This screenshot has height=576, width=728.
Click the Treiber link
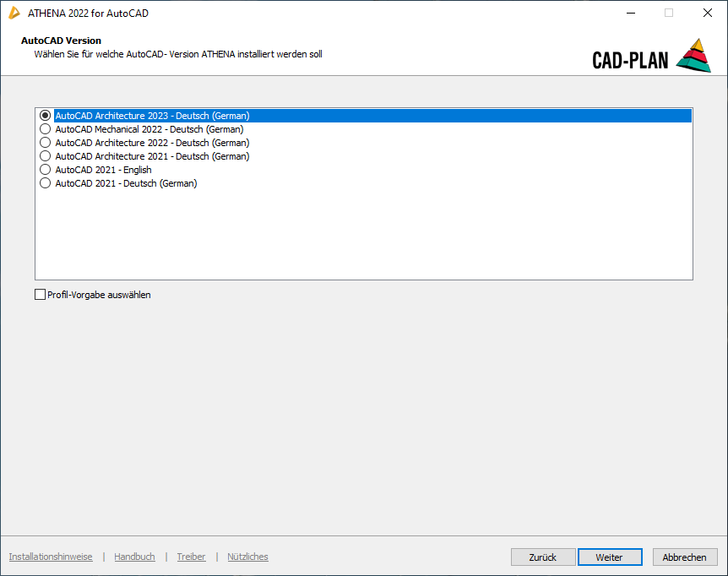pos(191,557)
